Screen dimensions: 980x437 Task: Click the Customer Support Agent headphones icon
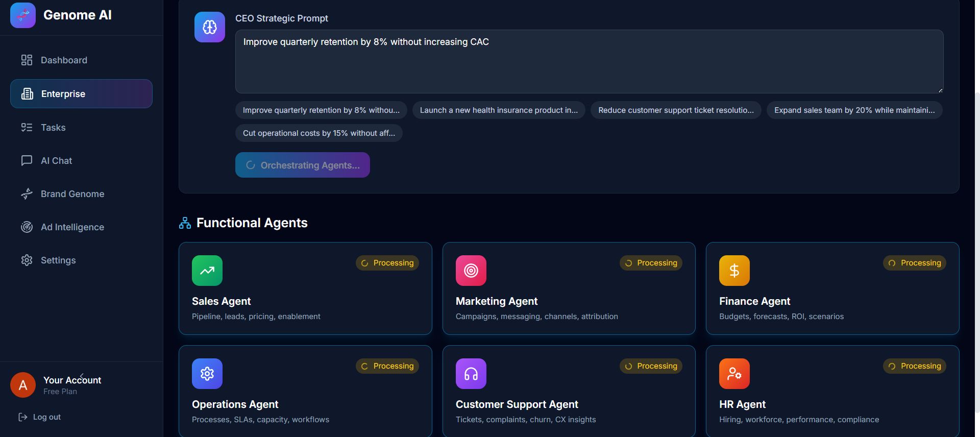(471, 374)
